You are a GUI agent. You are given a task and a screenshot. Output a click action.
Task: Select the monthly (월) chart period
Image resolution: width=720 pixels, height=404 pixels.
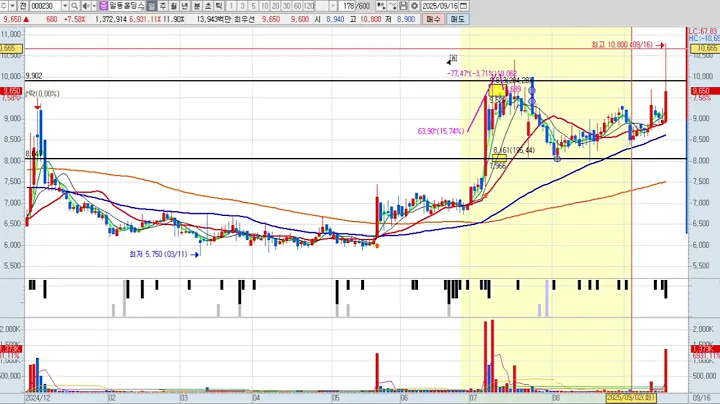click(174, 6)
